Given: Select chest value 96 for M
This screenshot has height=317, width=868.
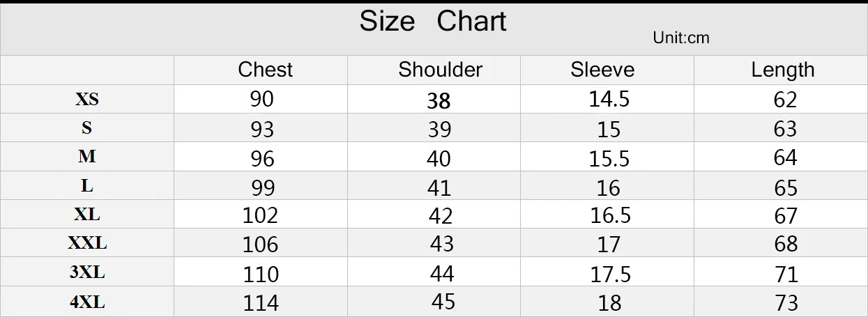Looking at the screenshot, I should click(x=262, y=159).
